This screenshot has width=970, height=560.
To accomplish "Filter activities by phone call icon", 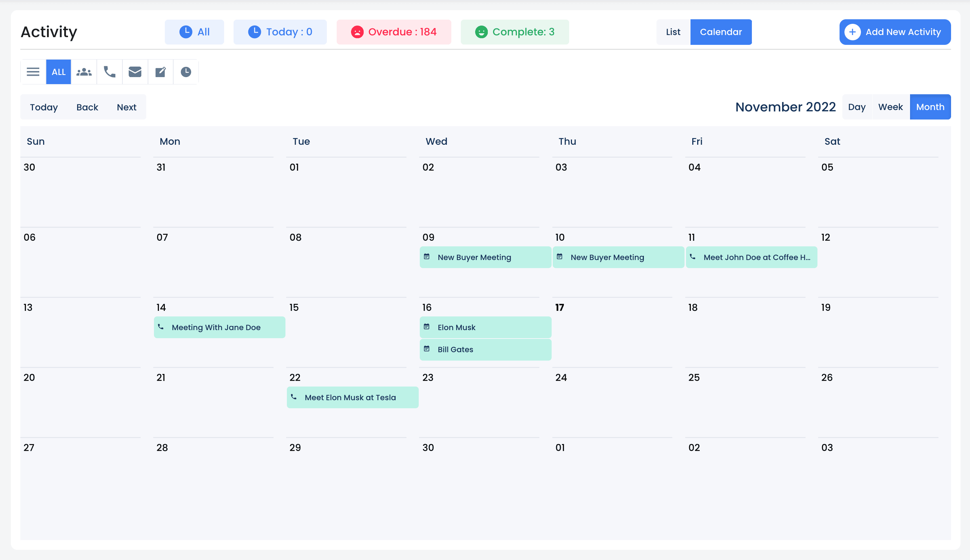I will (110, 72).
